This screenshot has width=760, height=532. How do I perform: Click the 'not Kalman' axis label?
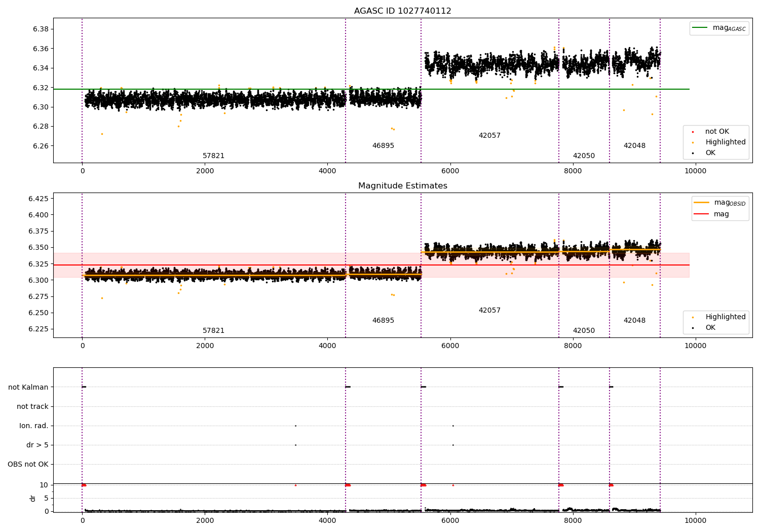coord(28,387)
